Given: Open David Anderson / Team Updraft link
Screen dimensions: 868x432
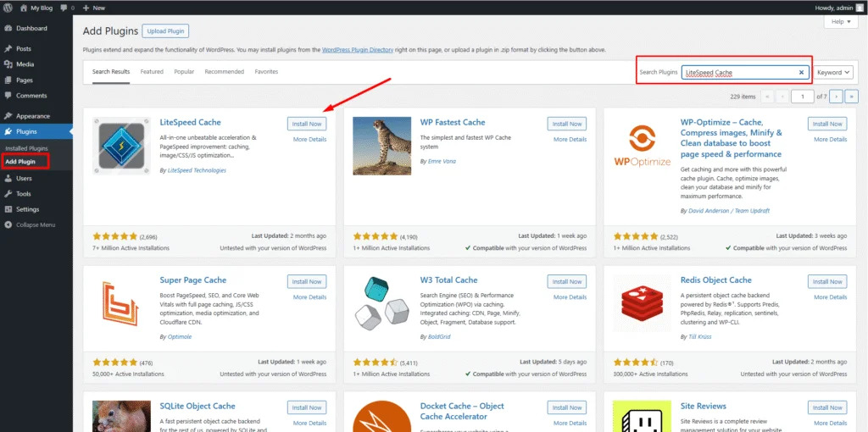Looking at the screenshot, I should [728, 211].
